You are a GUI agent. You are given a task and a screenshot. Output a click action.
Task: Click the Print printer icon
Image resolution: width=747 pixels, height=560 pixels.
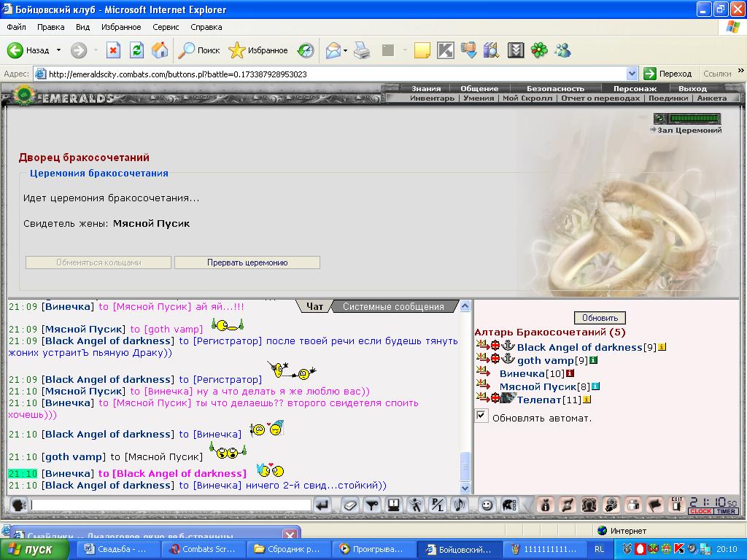[x=362, y=50]
